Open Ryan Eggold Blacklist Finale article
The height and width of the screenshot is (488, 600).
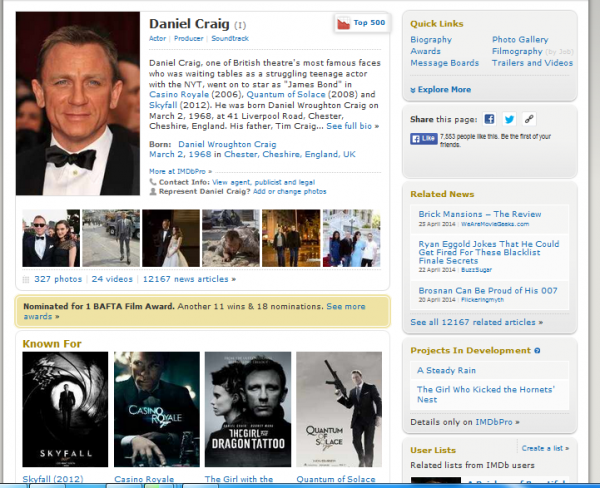489,253
